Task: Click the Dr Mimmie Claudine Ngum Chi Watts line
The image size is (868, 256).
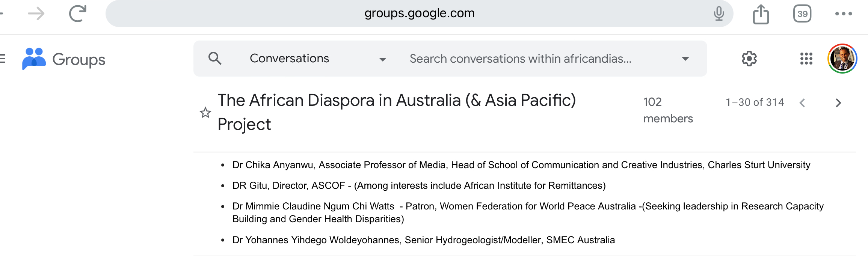Action: click(x=528, y=212)
